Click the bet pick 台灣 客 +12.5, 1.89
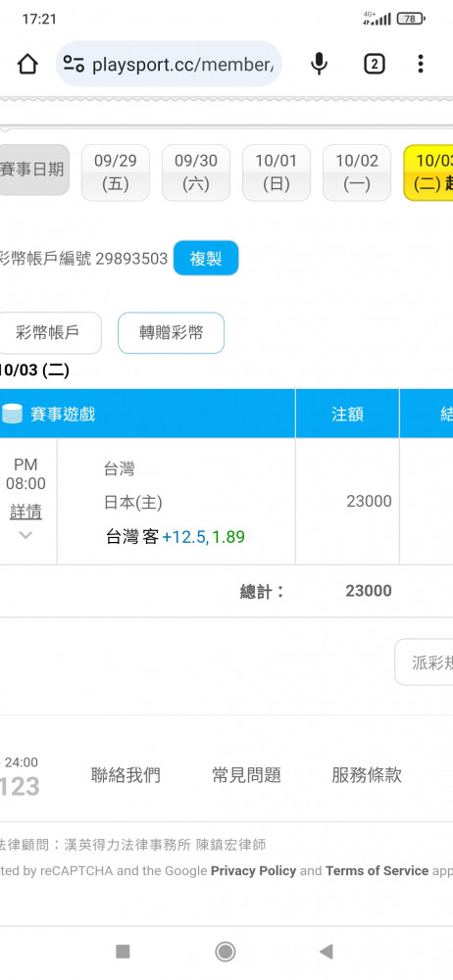 (176, 537)
